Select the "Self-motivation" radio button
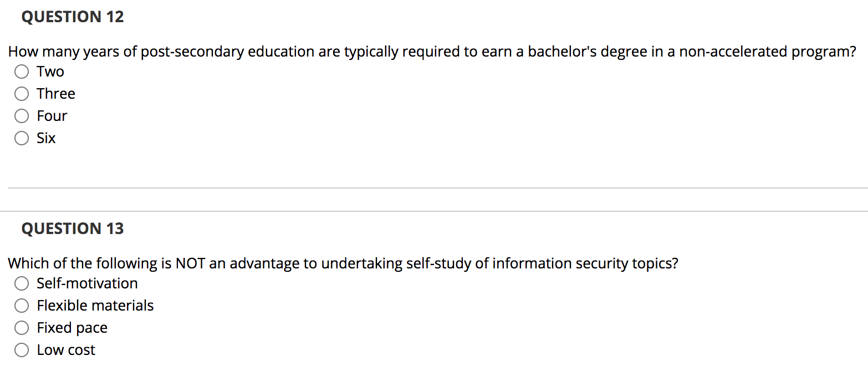The height and width of the screenshot is (386, 868). click(x=22, y=283)
